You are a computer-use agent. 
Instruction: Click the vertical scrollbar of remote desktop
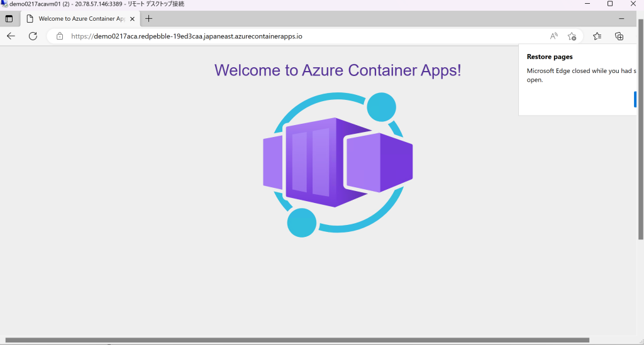641,129
